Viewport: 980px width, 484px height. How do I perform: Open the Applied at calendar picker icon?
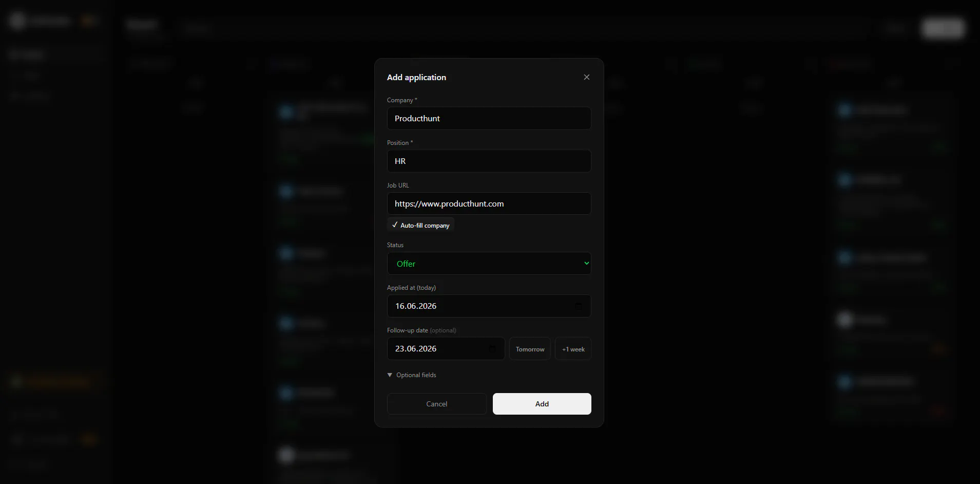click(x=579, y=306)
